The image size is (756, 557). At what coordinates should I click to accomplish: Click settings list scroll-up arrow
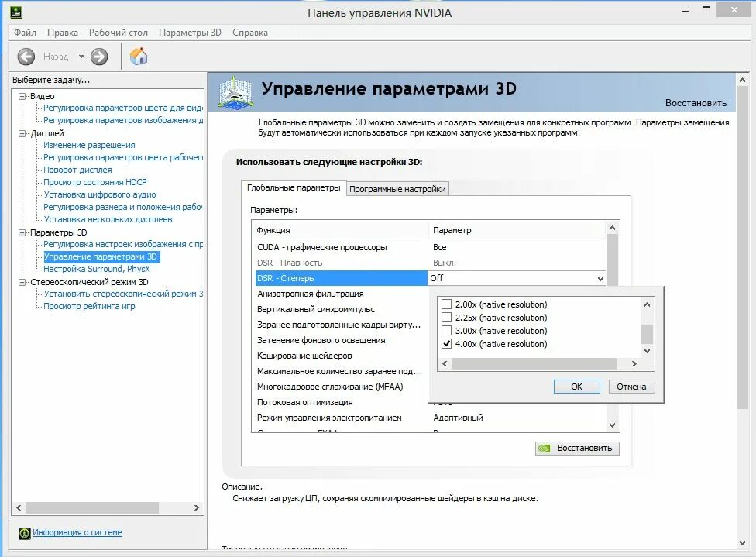point(613,228)
